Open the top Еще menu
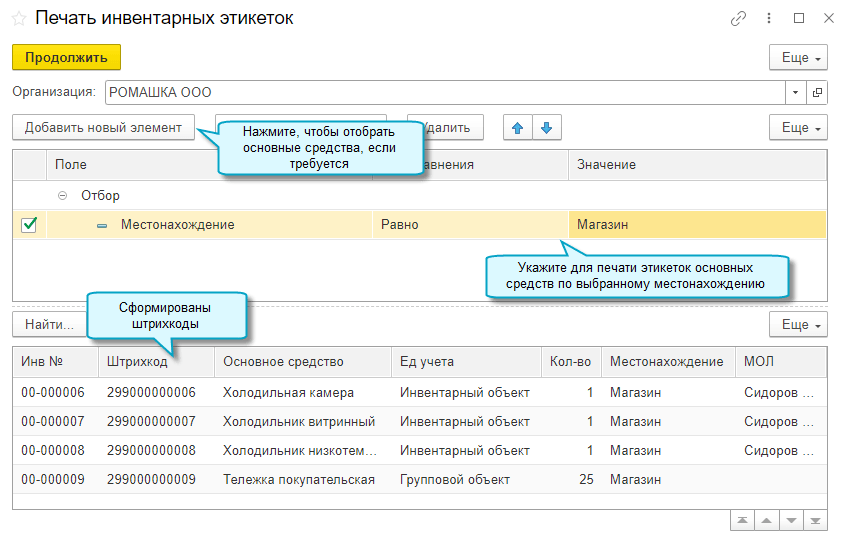This screenshot has height=539, width=846. pyautogui.click(x=798, y=58)
